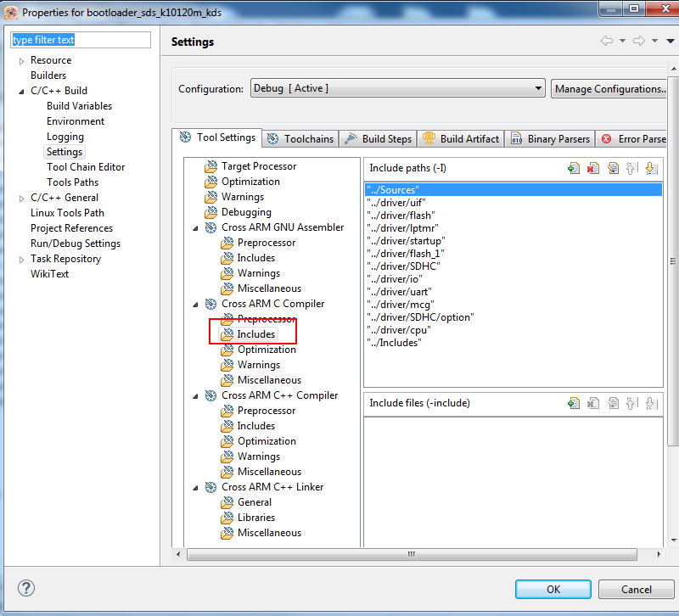Click move up icon in Include files section
Viewport: 679px width, 616px height.
(x=631, y=403)
